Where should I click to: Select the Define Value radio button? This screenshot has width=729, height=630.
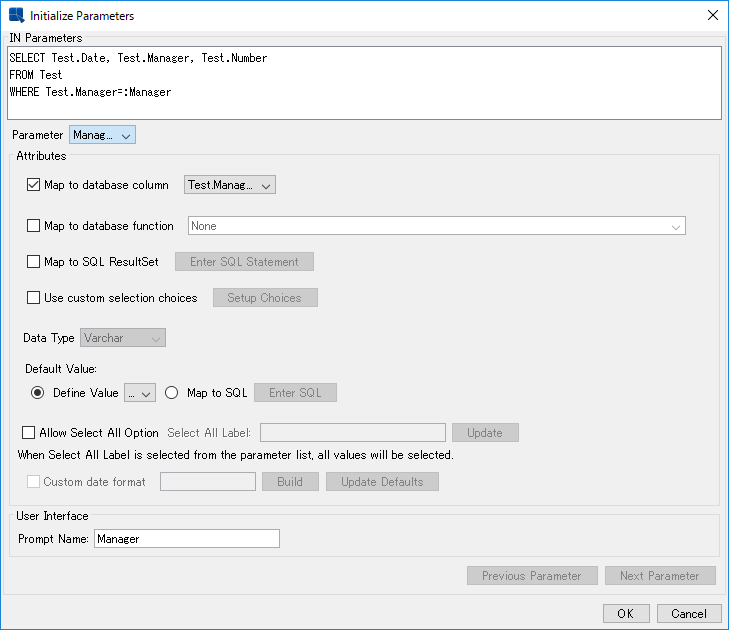click(x=38, y=393)
